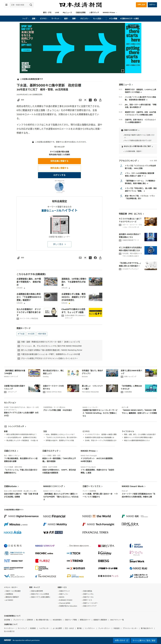Expand the NIKKEI Prime header dropdown
Screen dimensions: 161x644
(x=110, y=12)
